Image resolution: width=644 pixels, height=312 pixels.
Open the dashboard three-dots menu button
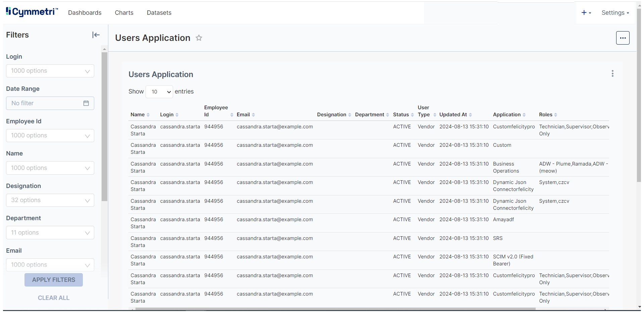tap(623, 38)
